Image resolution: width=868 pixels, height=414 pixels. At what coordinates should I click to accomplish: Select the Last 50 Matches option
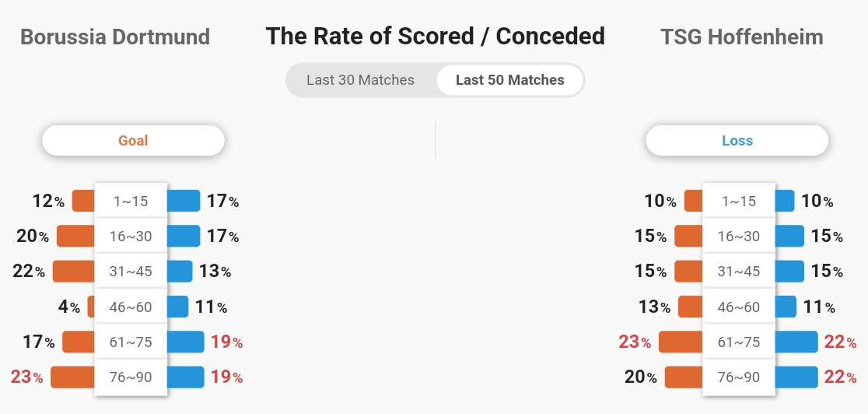(x=510, y=80)
